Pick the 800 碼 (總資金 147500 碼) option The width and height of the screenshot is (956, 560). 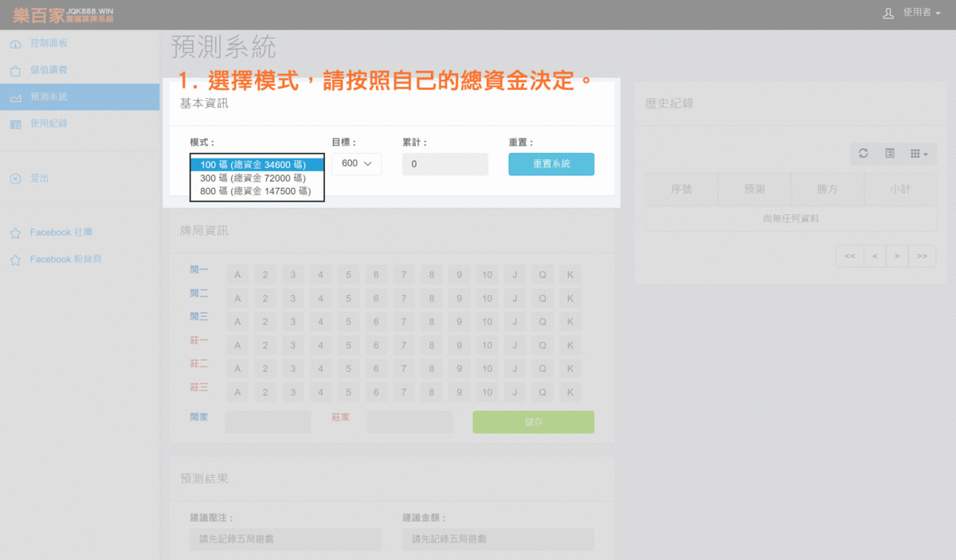(x=257, y=191)
